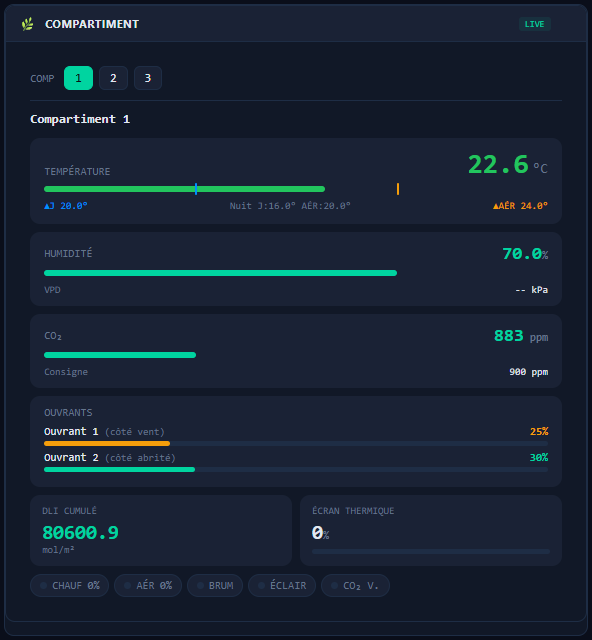Click the ÉCRAN THERMIQUE label
Viewport: 592px width, 640px height.
353,511
